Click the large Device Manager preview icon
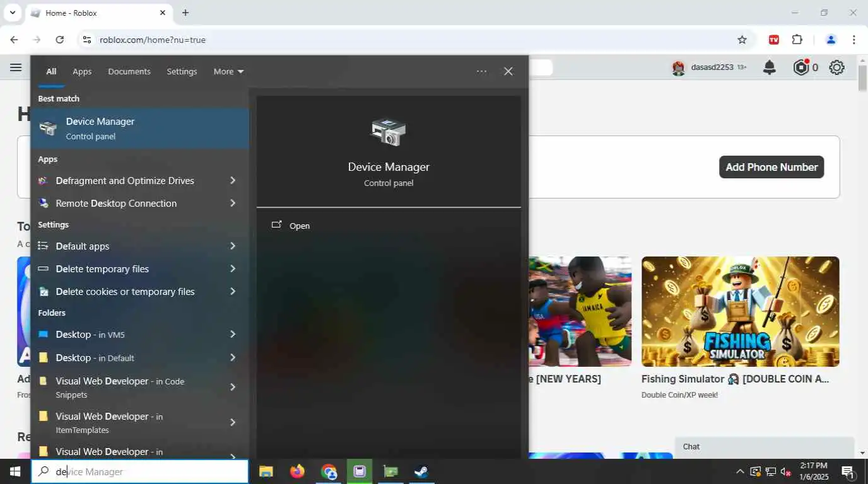The height and width of the screenshot is (484, 868). click(389, 132)
